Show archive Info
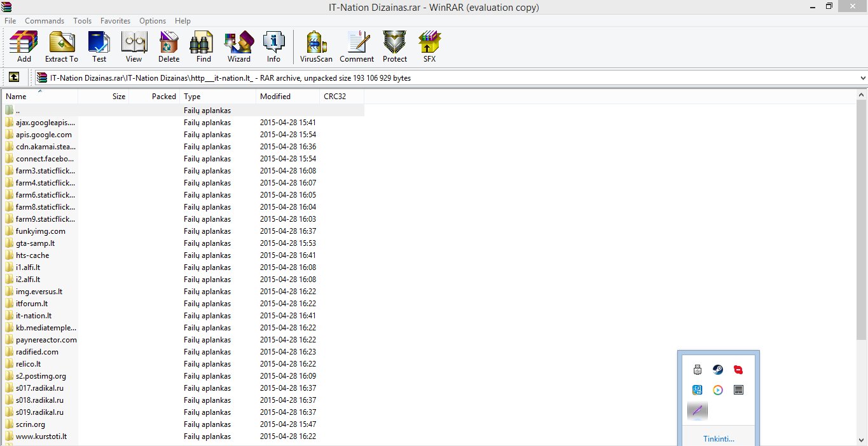The height and width of the screenshot is (446, 868). tap(273, 46)
